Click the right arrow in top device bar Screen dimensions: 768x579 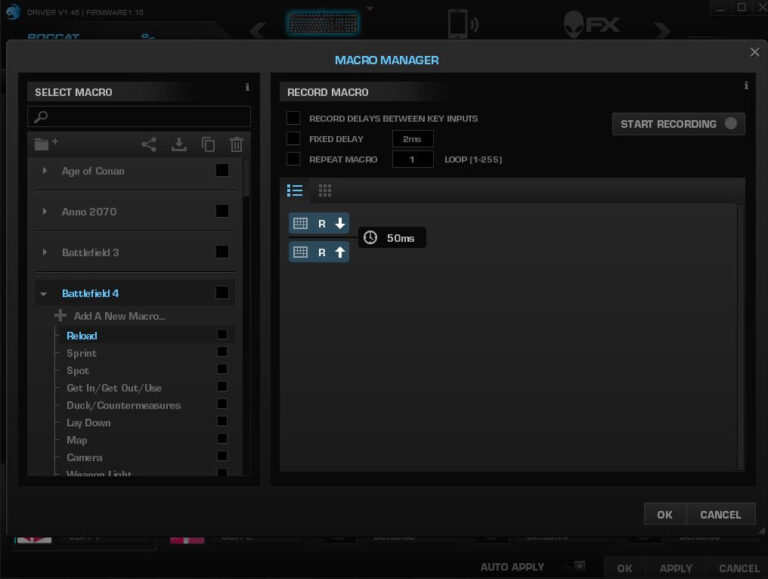tap(662, 30)
